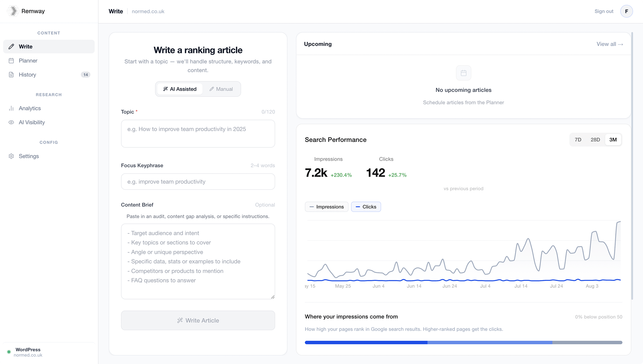The image size is (643, 364).
Task: Click the 7.2k impressions value
Action: (x=316, y=173)
